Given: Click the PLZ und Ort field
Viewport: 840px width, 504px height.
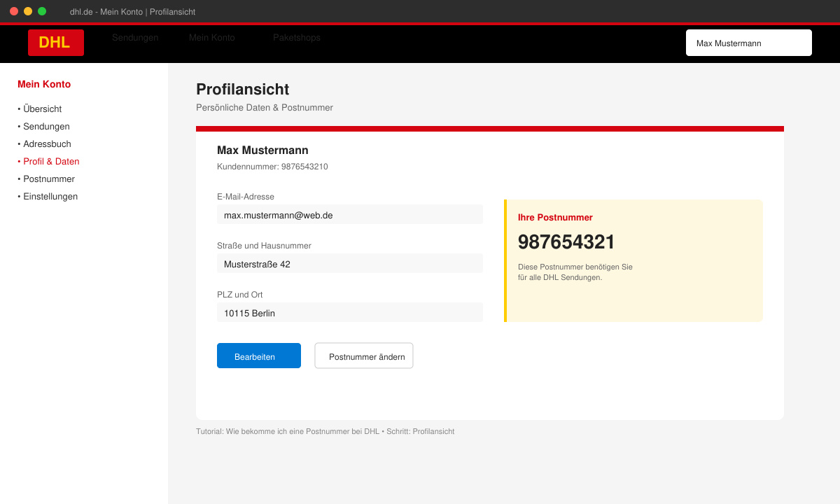Looking at the screenshot, I should (350, 312).
